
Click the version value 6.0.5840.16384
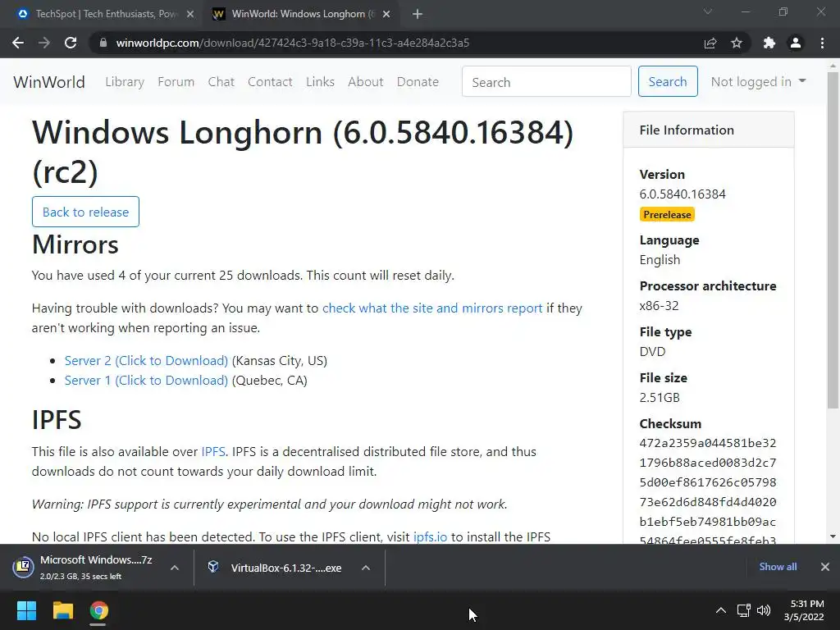(x=682, y=194)
